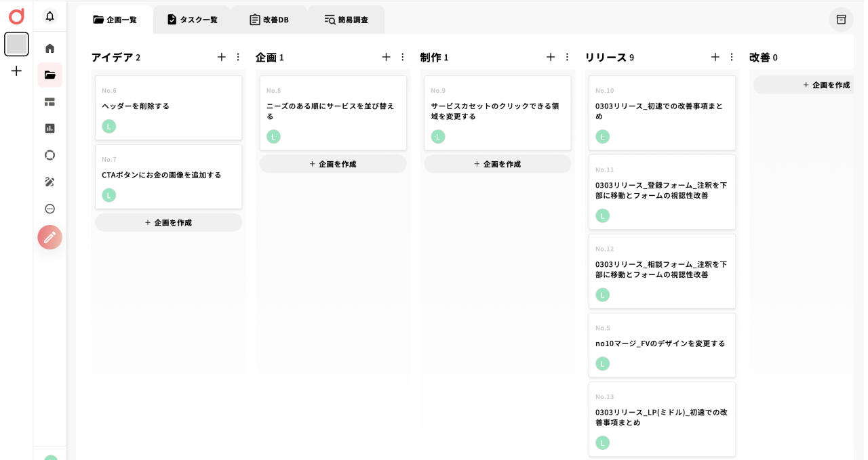Select the 簡易調査 tab

click(x=346, y=20)
